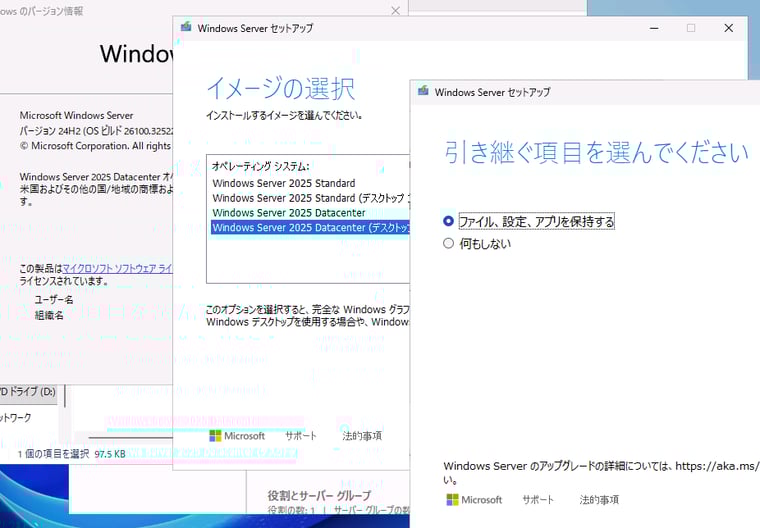
Task: Click 'サポート' link in image selection window
Action: pos(301,436)
